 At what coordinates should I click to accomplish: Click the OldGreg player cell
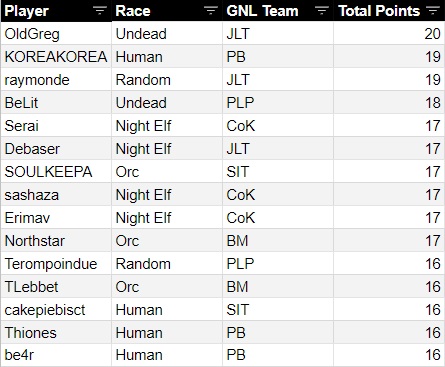(56, 34)
